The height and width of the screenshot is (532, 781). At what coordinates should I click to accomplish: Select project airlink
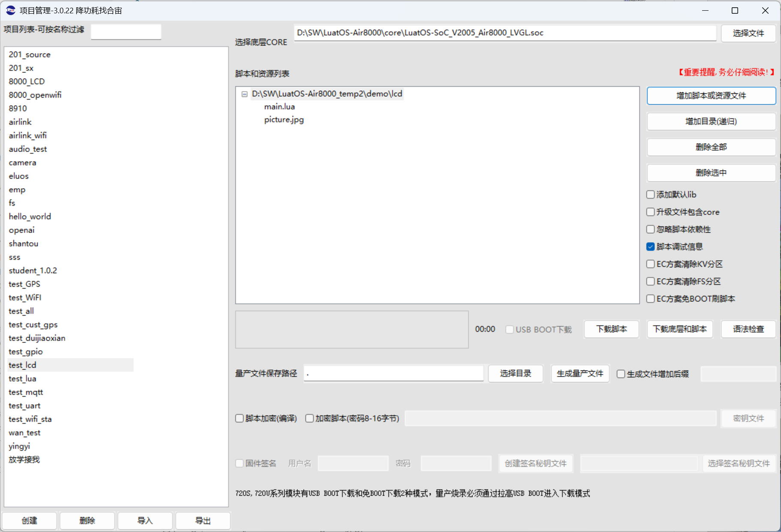click(20, 122)
